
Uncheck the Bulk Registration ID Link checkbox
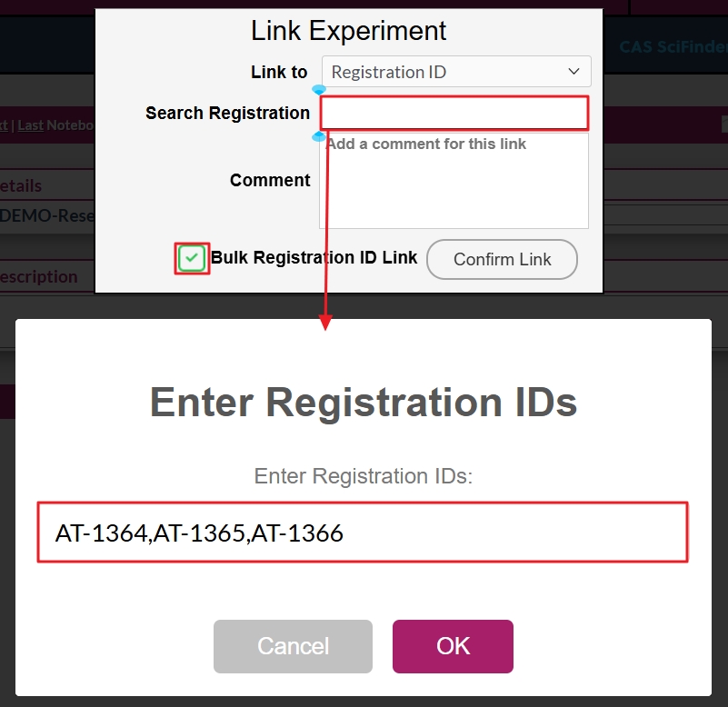click(x=192, y=258)
